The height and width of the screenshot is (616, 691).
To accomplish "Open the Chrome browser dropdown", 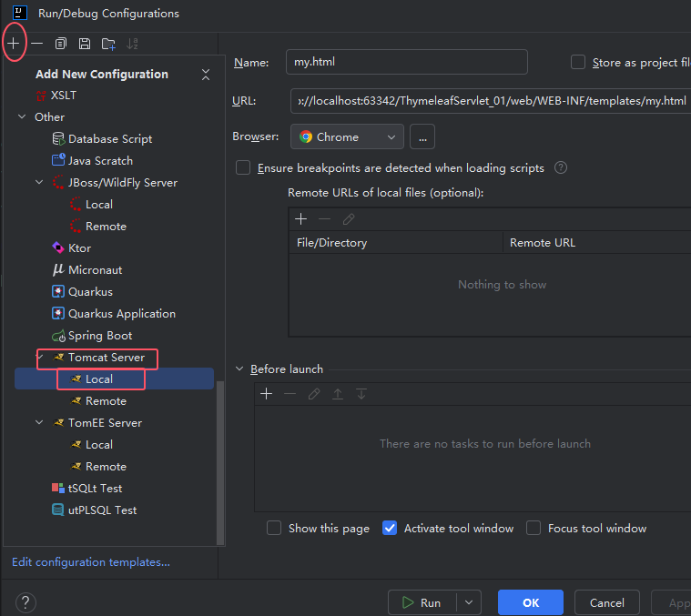I will pos(347,136).
